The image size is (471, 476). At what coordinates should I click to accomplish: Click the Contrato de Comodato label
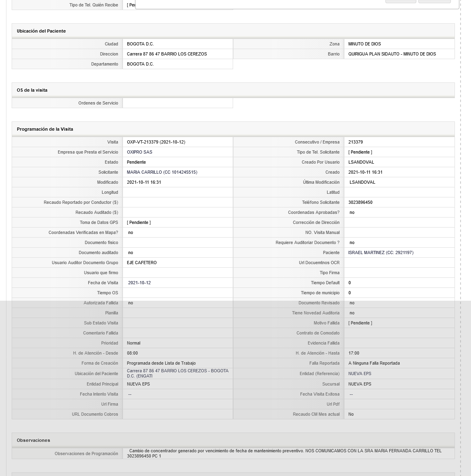[318, 333]
